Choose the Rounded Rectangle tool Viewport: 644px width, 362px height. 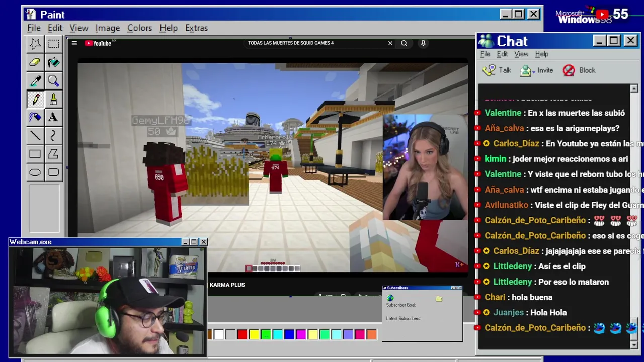(x=53, y=172)
